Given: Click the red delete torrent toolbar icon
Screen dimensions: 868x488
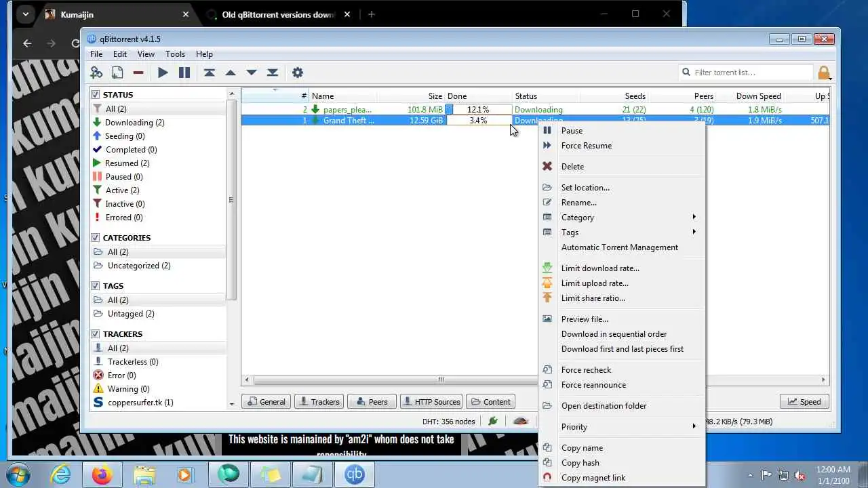Looking at the screenshot, I should point(138,73).
